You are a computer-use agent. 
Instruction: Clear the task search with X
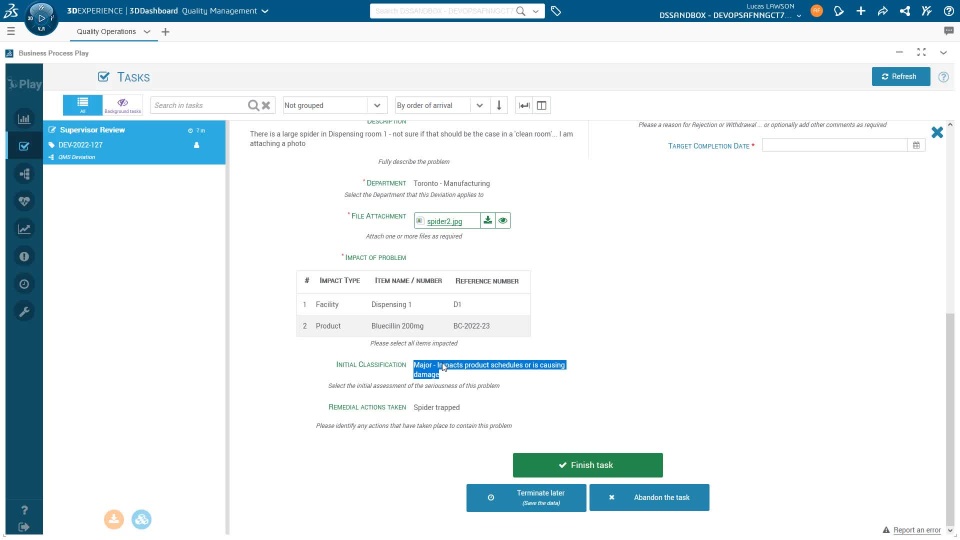coord(266,105)
